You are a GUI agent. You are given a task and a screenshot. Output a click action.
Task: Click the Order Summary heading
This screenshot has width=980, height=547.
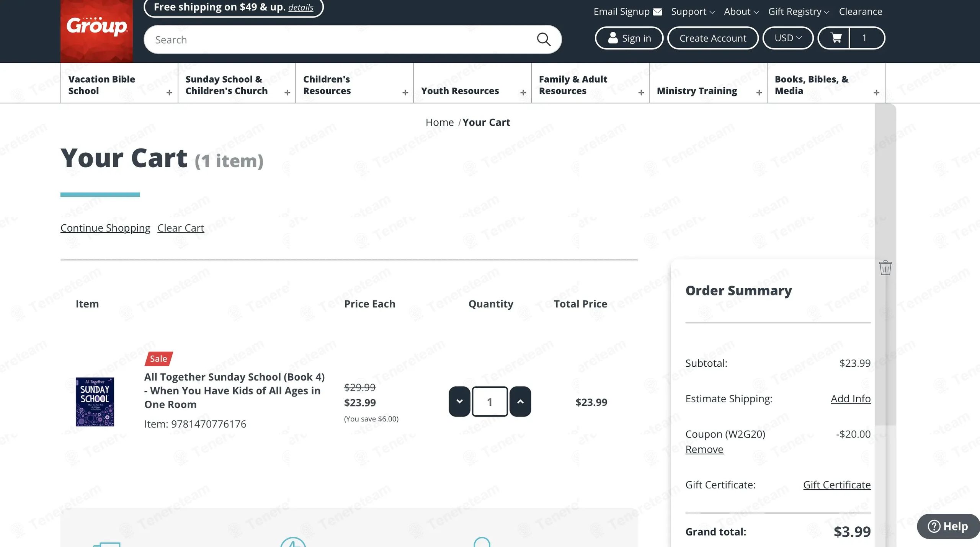coord(738,291)
